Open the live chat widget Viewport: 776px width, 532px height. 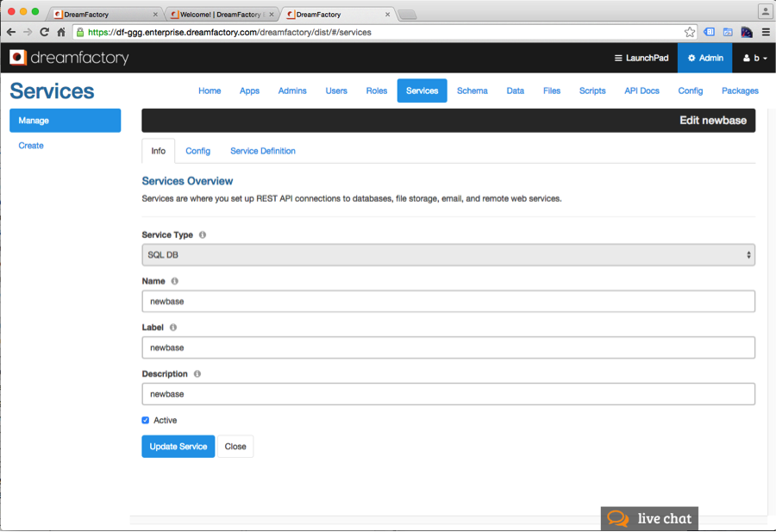coord(649,518)
